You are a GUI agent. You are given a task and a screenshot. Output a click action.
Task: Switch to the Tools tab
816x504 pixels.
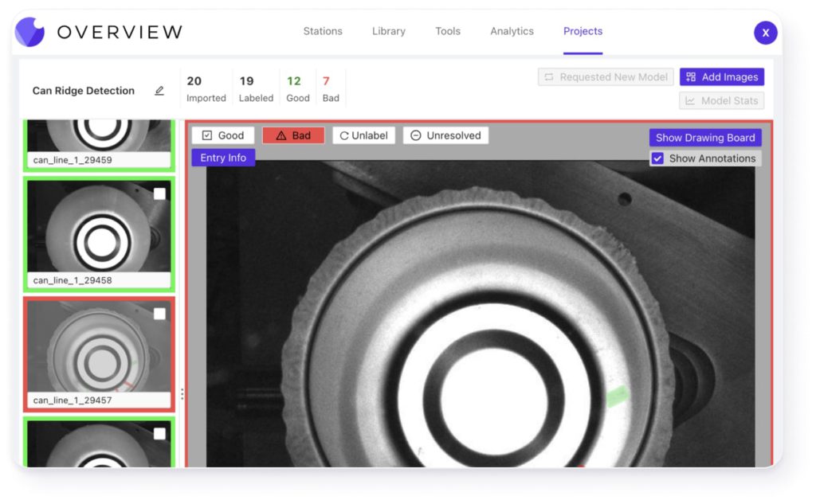click(x=448, y=31)
